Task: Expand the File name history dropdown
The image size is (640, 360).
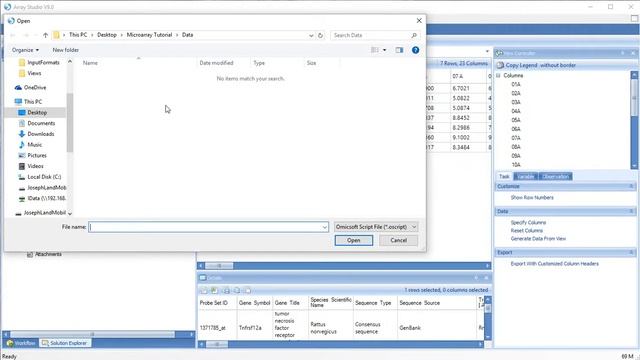Action: (324, 227)
